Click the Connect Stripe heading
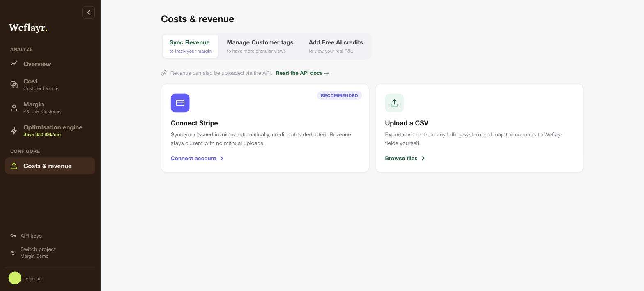 tap(194, 123)
